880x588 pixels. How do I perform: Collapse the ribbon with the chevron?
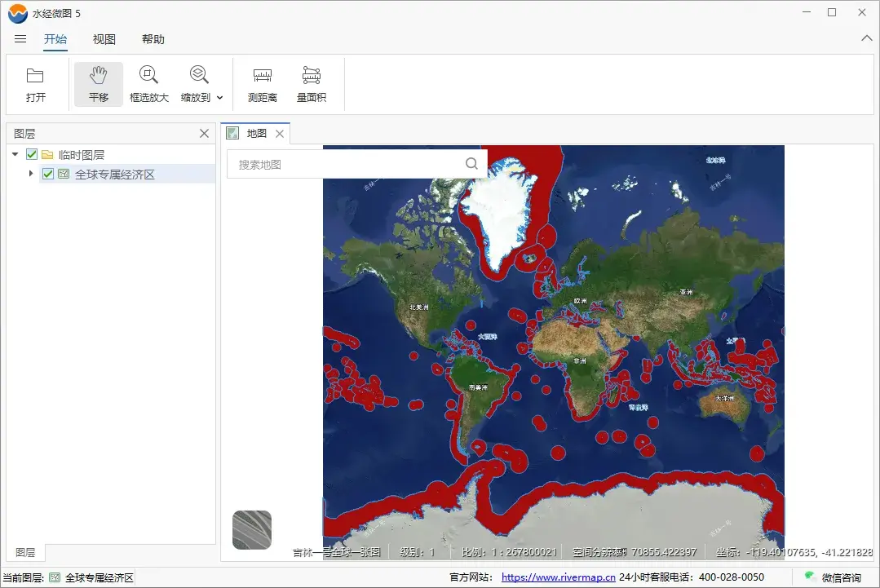click(866, 38)
